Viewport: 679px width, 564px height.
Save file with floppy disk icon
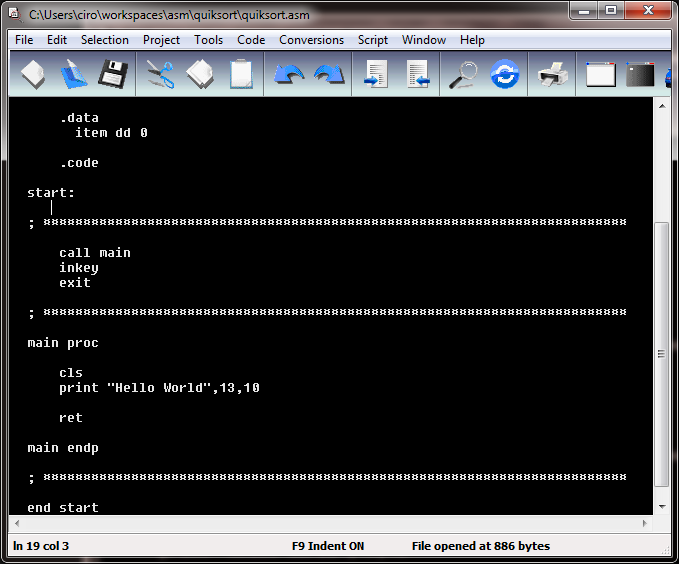tap(113, 75)
